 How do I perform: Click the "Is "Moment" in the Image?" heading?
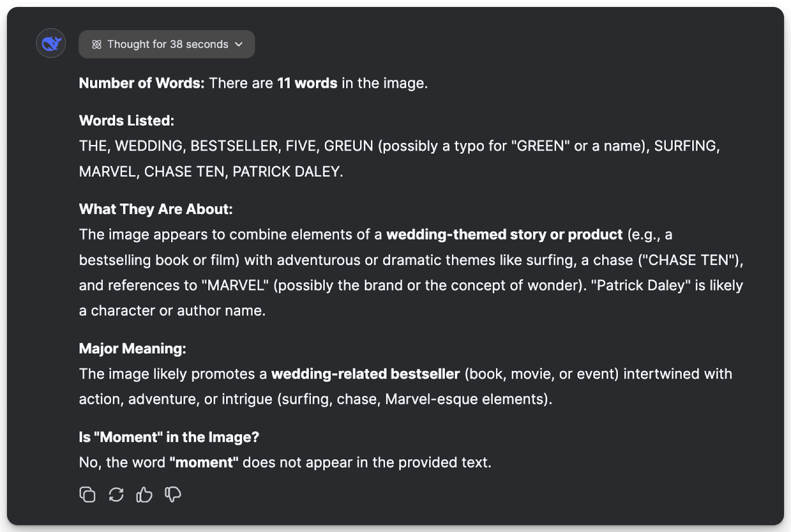(x=169, y=437)
